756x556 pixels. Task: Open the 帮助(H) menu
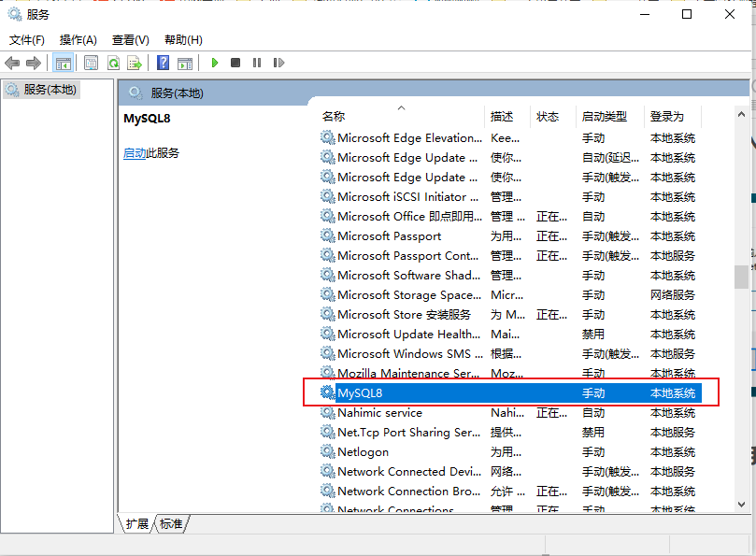tap(183, 39)
